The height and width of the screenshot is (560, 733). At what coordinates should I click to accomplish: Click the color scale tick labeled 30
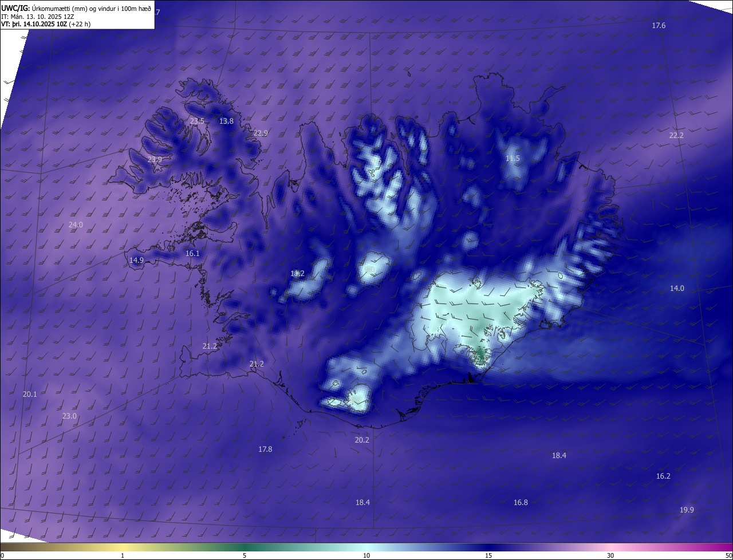(610, 555)
